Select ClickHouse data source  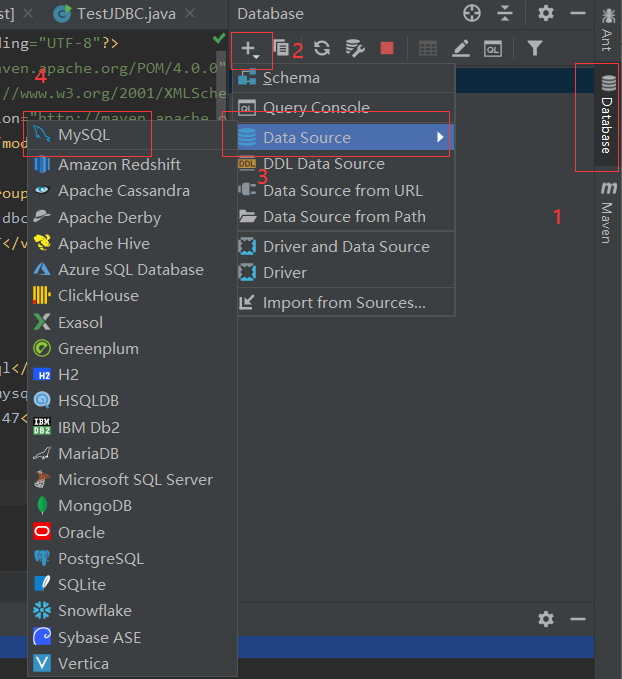[133, 296]
